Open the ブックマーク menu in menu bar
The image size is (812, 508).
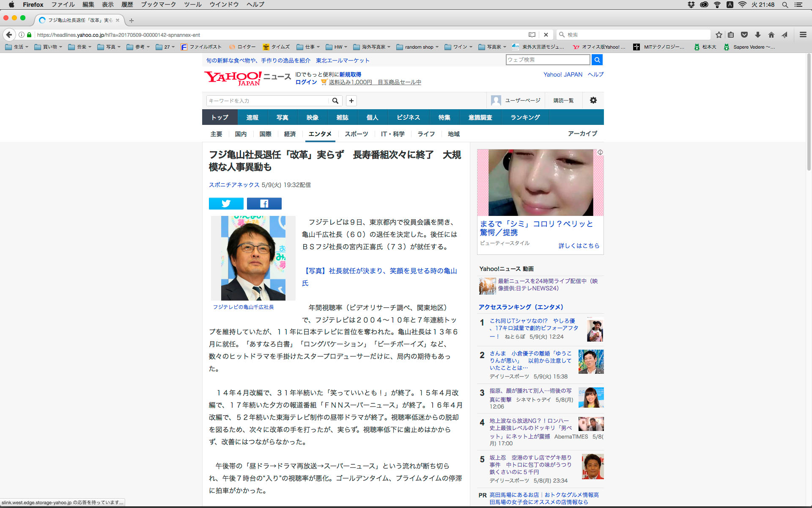[158, 5]
